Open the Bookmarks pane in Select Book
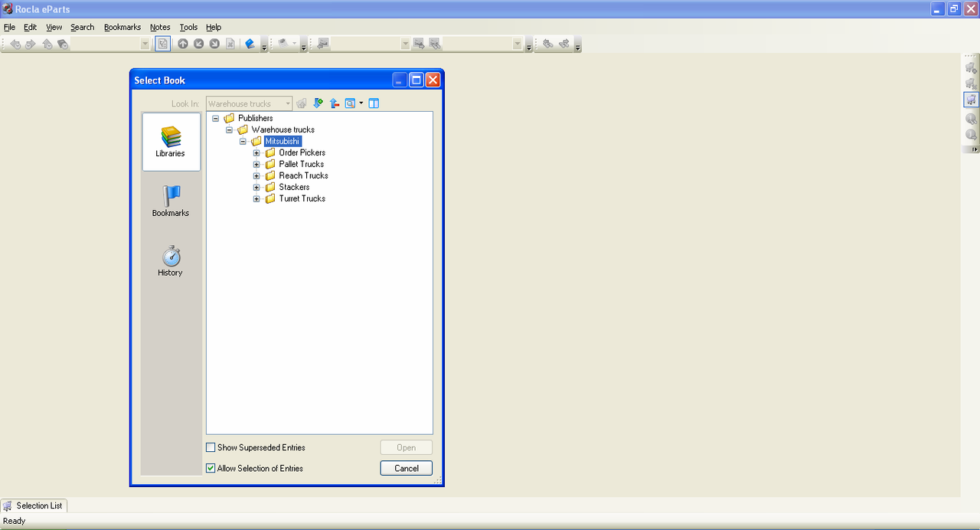 click(171, 201)
